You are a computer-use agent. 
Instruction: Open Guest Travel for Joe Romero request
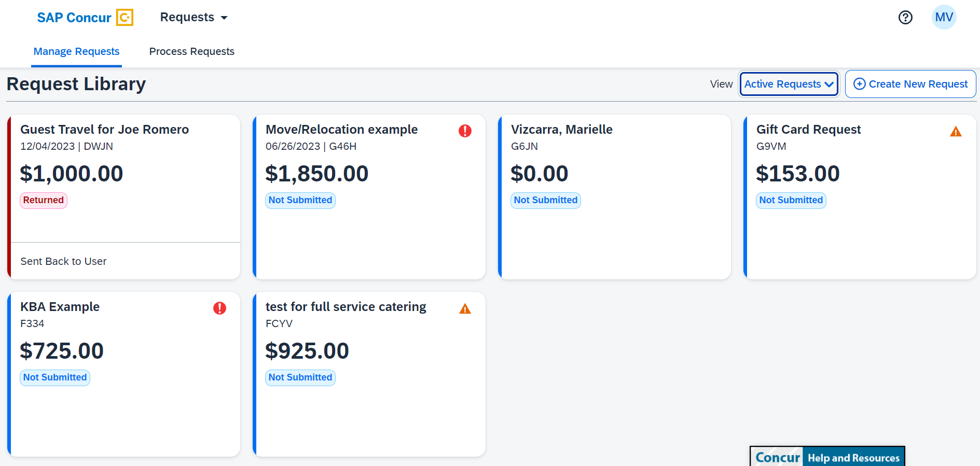coord(104,130)
